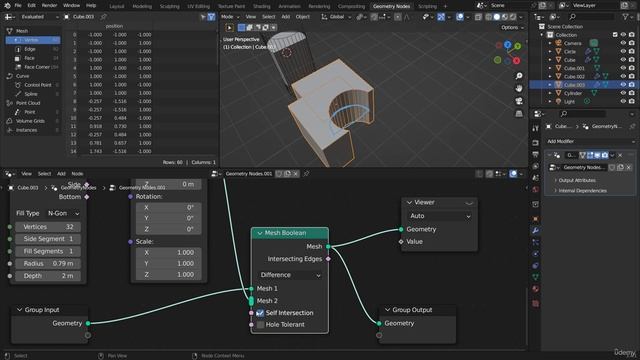
Task: Open the Material properties tab
Action: click(x=535, y=289)
